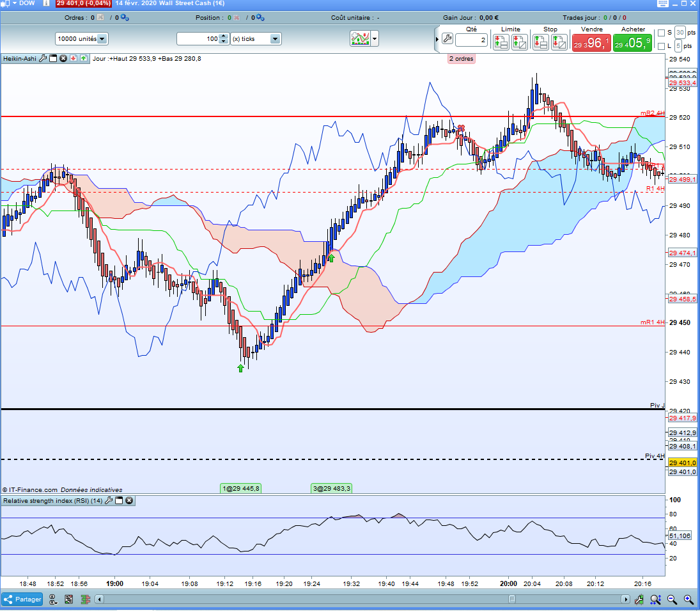
Task: Enable the S stop checkbox
Action: pyautogui.click(x=661, y=33)
